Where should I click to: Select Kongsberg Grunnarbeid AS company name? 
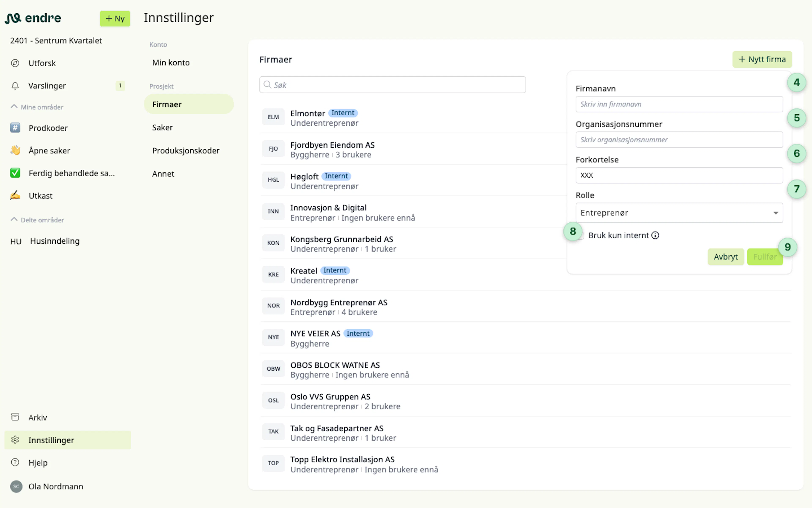pyautogui.click(x=342, y=239)
